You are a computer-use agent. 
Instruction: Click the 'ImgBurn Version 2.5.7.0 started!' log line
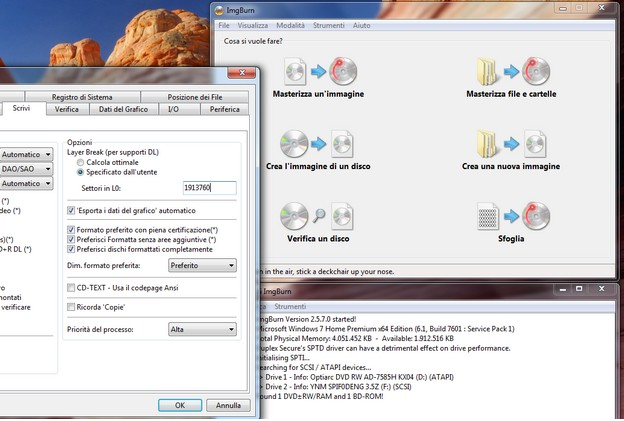pyautogui.click(x=307, y=320)
